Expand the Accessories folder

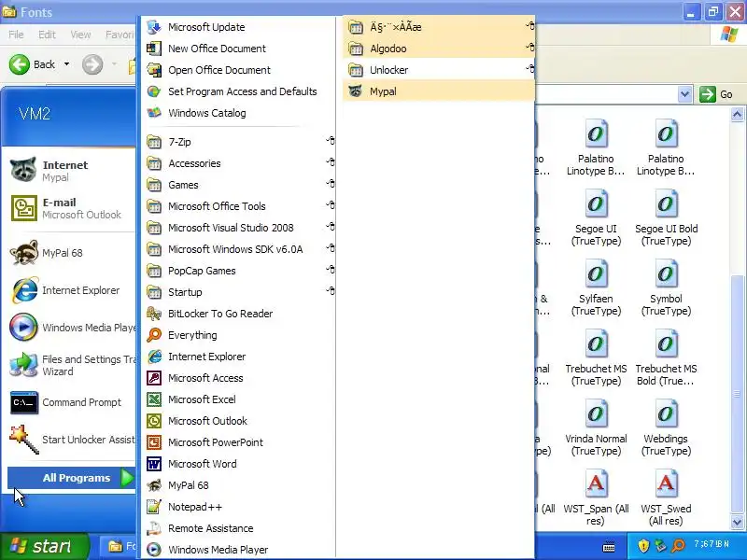[x=239, y=163]
